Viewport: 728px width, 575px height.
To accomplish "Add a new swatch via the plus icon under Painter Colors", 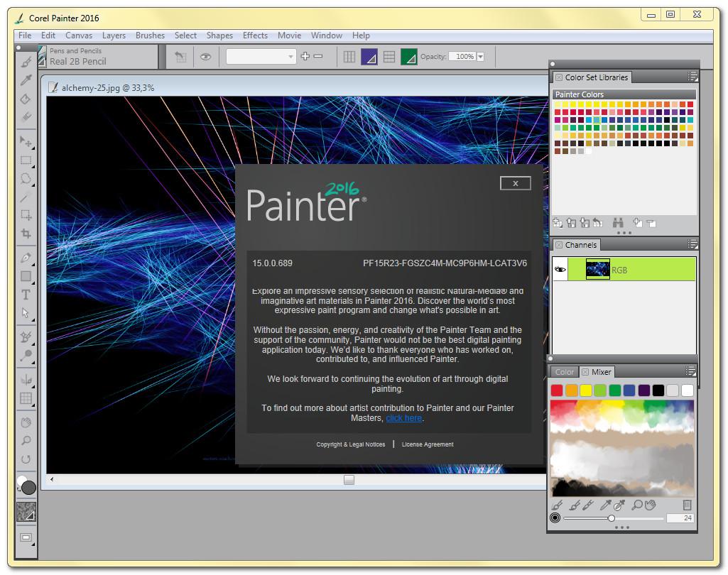I will (638, 223).
